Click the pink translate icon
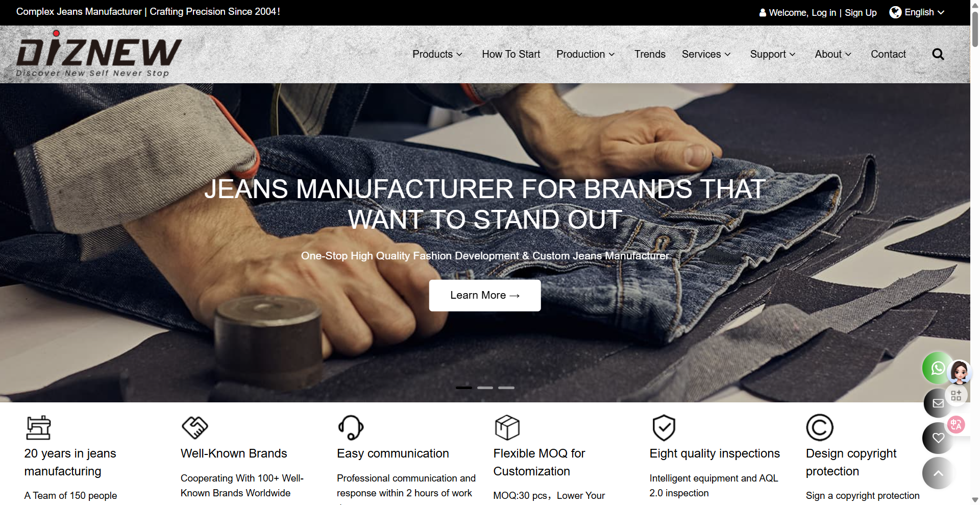980x505 pixels. tap(956, 424)
